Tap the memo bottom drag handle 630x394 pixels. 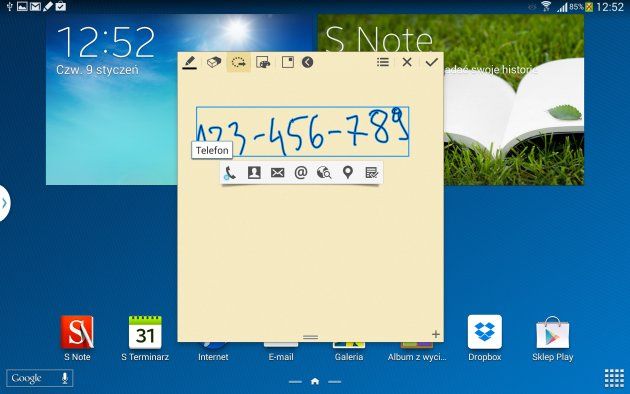tap(311, 337)
